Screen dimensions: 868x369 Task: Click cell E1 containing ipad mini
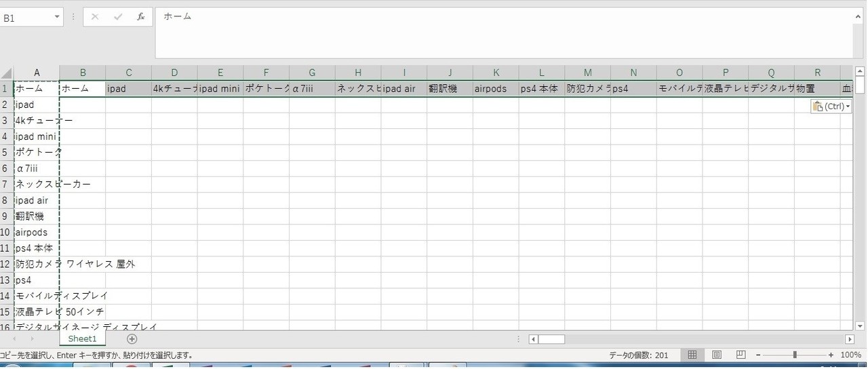[220, 89]
